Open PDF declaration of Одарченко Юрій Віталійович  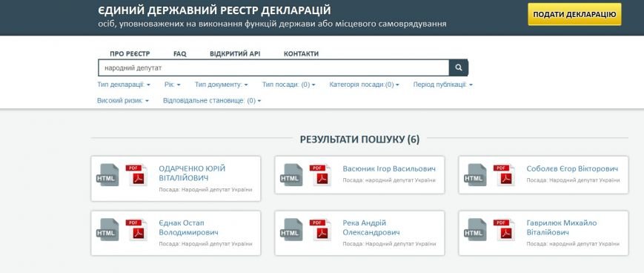[137, 175]
